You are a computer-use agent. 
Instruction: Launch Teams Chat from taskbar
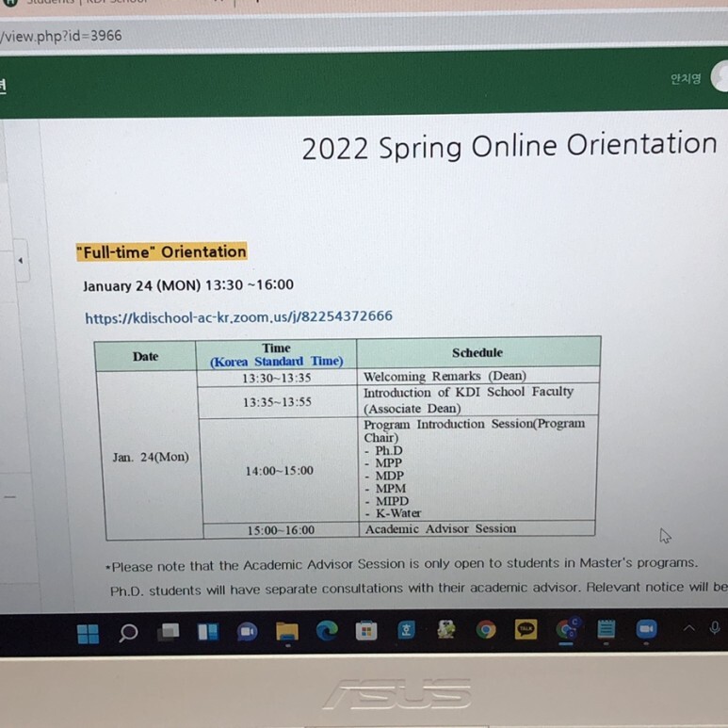tap(247, 632)
